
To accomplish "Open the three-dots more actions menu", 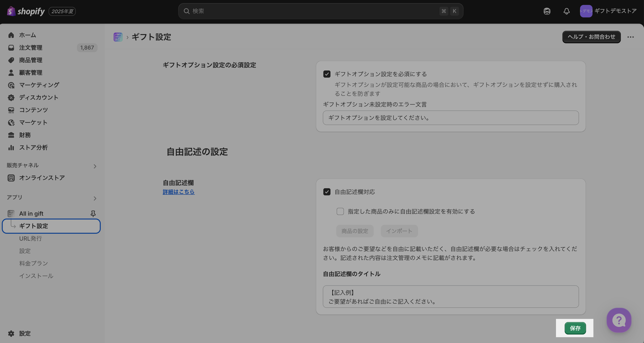I will pyautogui.click(x=630, y=37).
